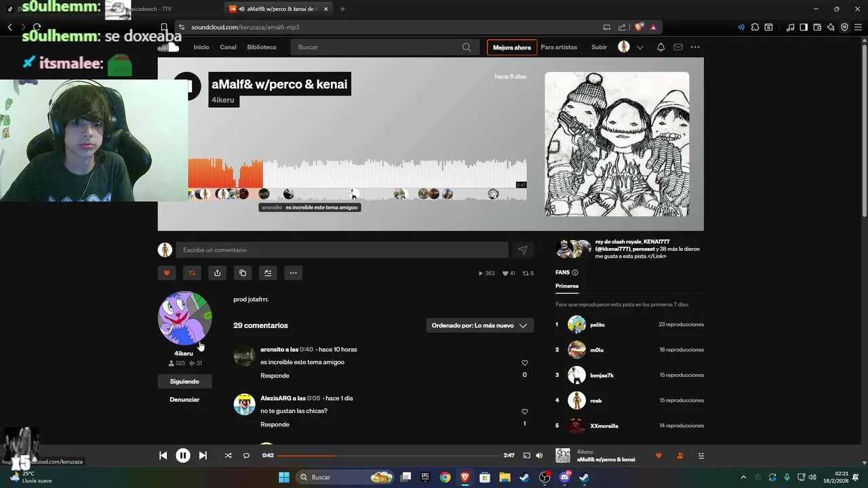Click the SoundCloud logo
Viewport: 868px width, 488px height.
pos(168,47)
